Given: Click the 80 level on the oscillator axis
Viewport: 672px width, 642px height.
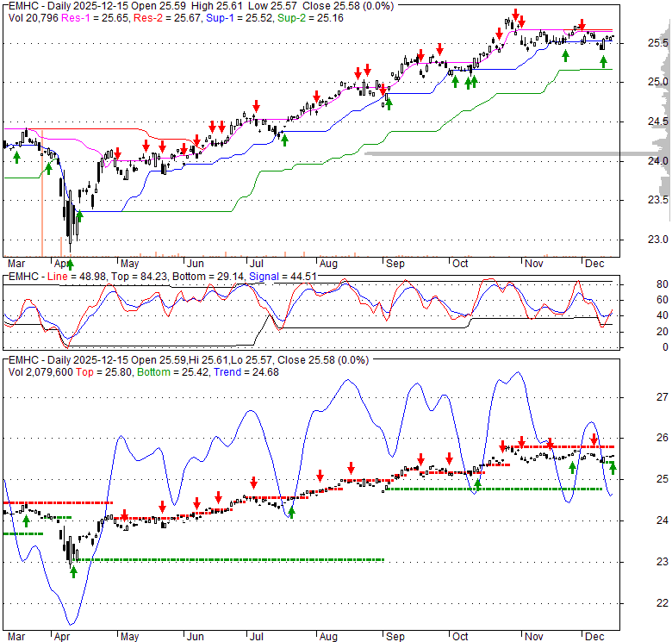Looking at the screenshot, I should (662, 284).
